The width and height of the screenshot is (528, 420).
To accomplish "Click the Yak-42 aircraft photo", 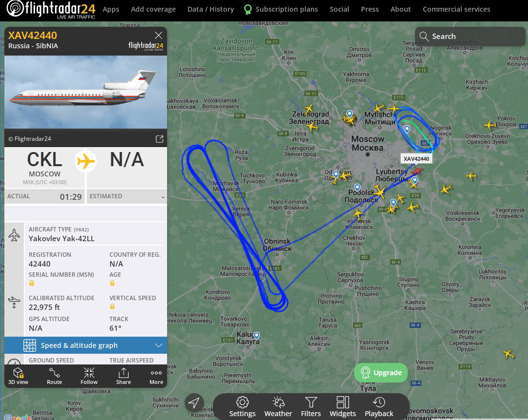I will pos(86,92).
